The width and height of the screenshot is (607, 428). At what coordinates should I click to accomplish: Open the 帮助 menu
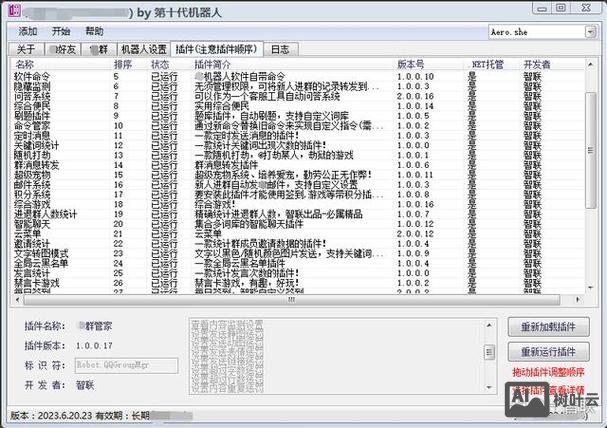pyautogui.click(x=94, y=31)
